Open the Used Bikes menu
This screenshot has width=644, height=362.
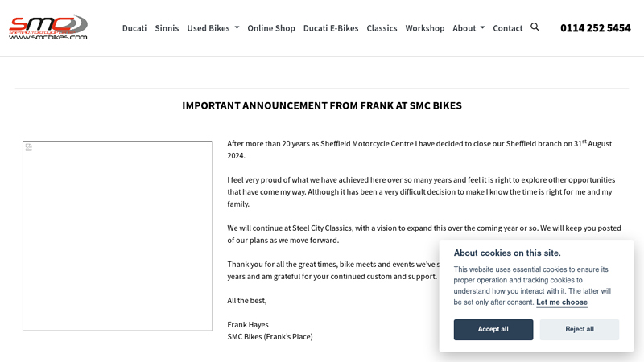pyautogui.click(x=213, y=28)
